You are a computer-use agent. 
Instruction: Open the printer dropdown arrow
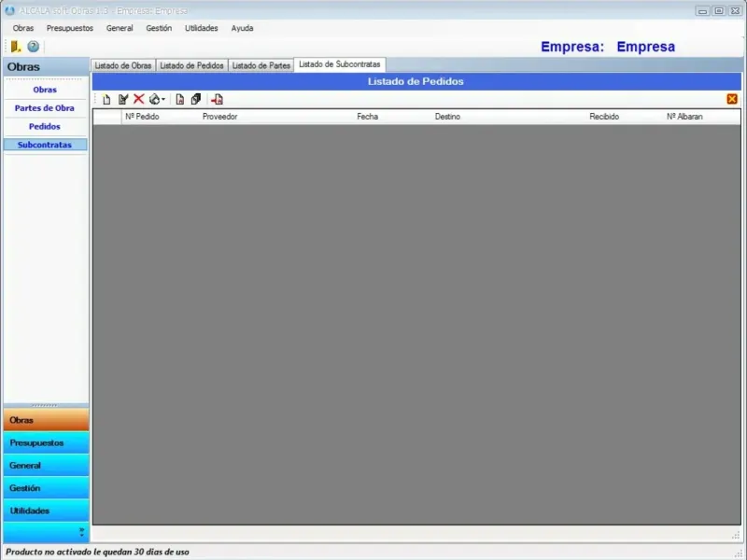163,99
